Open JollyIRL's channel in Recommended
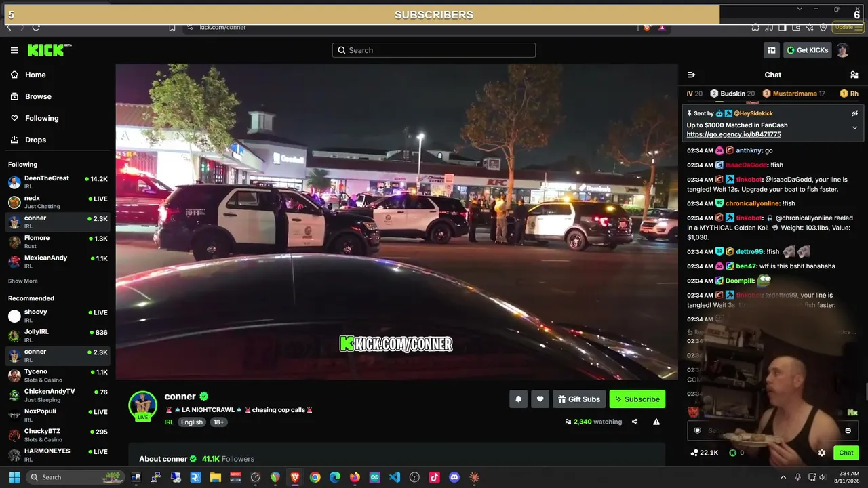868x488 pixels. (x=58, y=335)
